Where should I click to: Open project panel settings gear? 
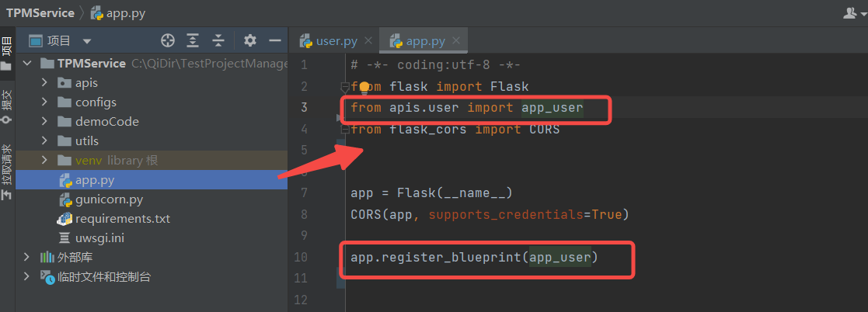[250, 40]
